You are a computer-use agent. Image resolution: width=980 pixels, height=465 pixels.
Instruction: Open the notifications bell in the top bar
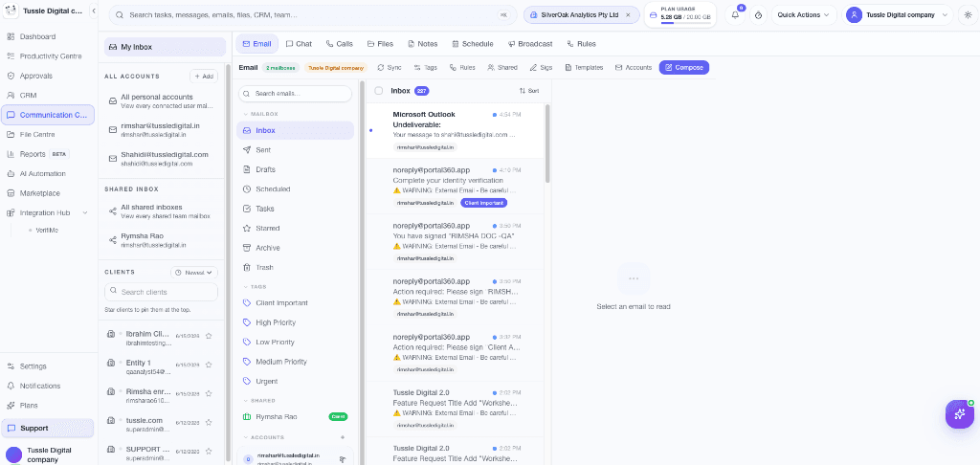coord(734,15)
